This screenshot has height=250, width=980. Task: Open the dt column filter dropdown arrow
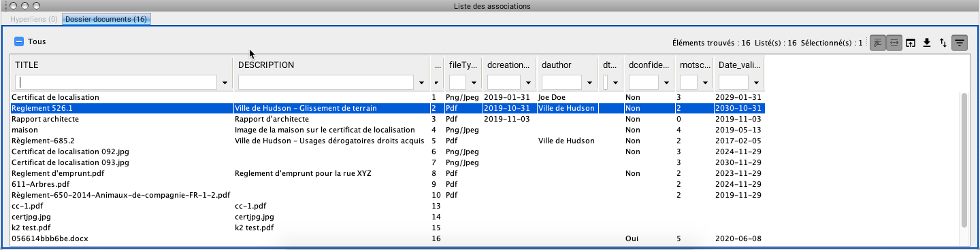[x=615, y=82]
